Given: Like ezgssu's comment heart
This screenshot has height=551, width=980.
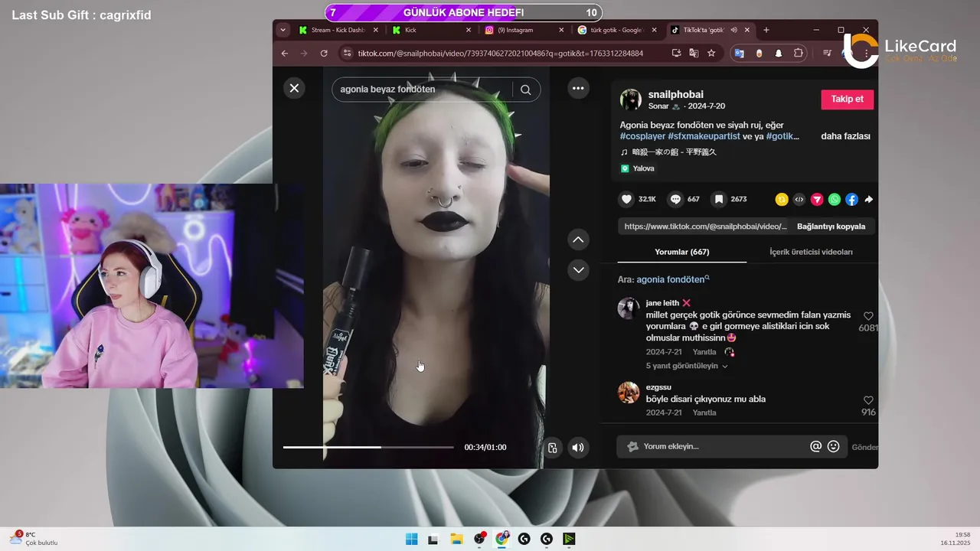Looking at the screenshot, I should 868,400.
